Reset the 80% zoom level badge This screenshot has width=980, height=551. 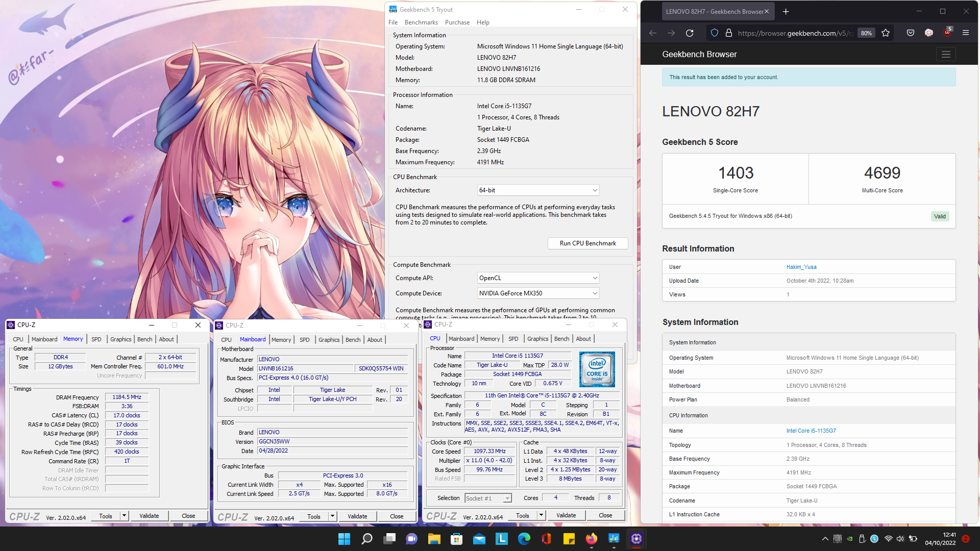click(x=866, y=33)
